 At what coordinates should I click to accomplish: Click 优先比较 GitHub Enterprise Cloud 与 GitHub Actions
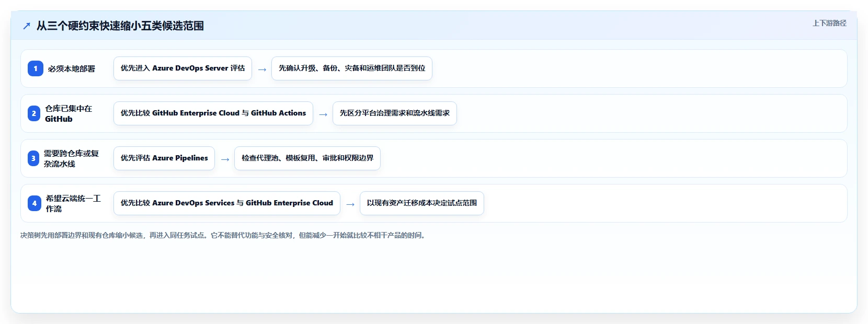click(x=213, y=113)
